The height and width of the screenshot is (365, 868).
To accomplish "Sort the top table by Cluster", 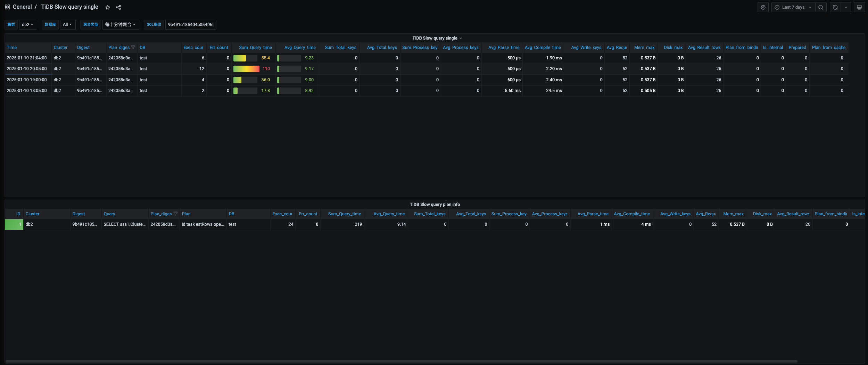I will coord(60,48).
